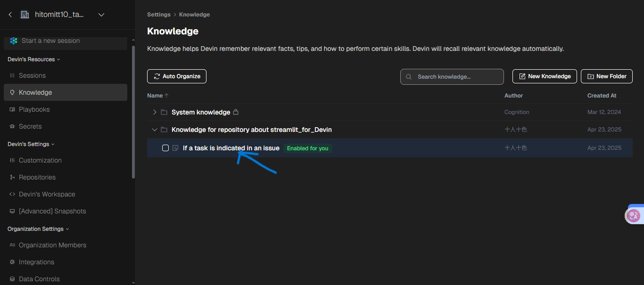Collapse the Devin's Resources section
The width and height of the screenshot is (644, 285).
click(34, 59)
